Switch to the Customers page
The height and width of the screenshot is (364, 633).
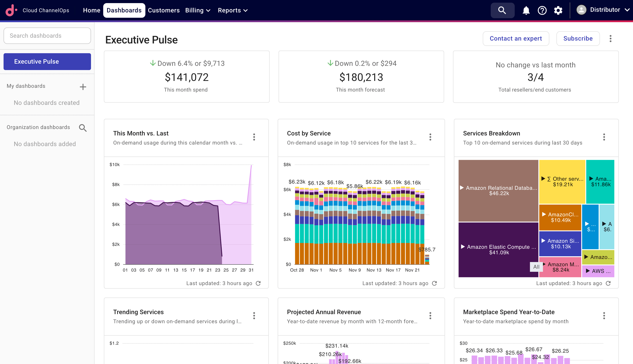pos(163,10)
